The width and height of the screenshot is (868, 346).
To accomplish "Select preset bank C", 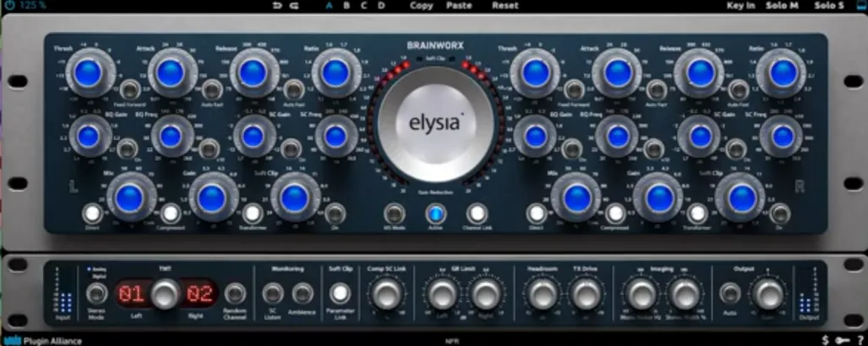I will 364,6.
